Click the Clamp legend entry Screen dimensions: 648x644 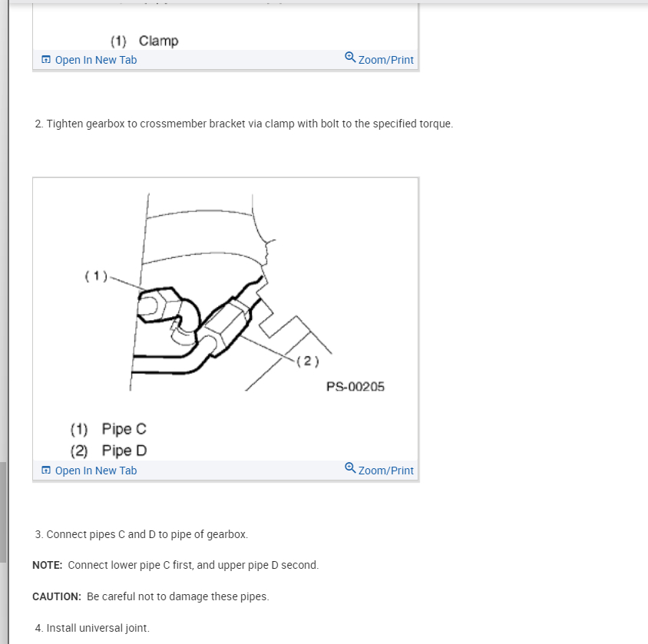144,41
